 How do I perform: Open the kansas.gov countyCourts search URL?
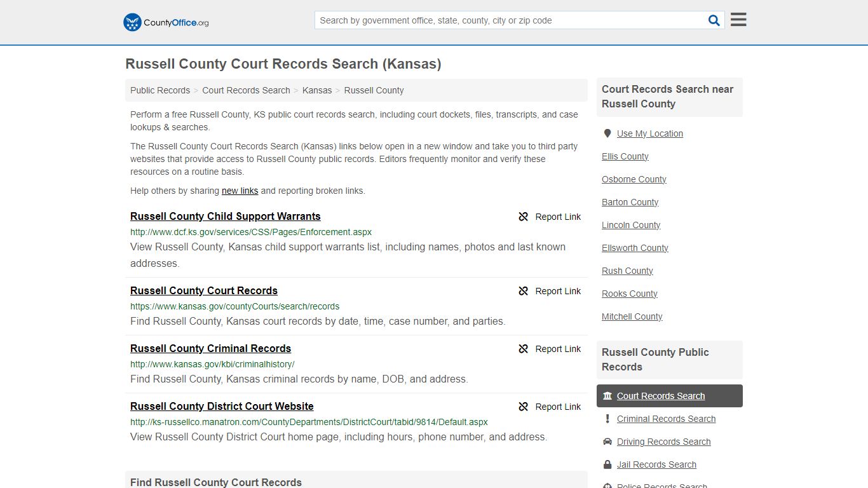(235, 306)
